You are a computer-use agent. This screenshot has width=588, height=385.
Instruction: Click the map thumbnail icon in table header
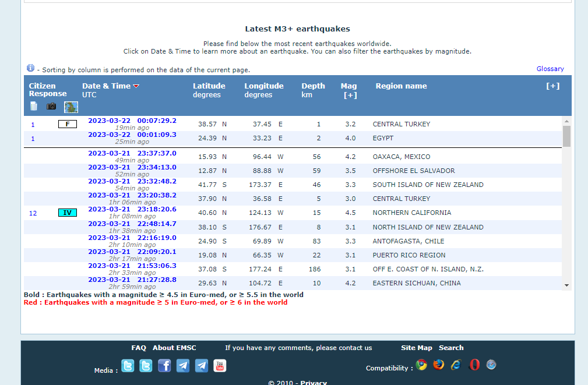point(71,107)
